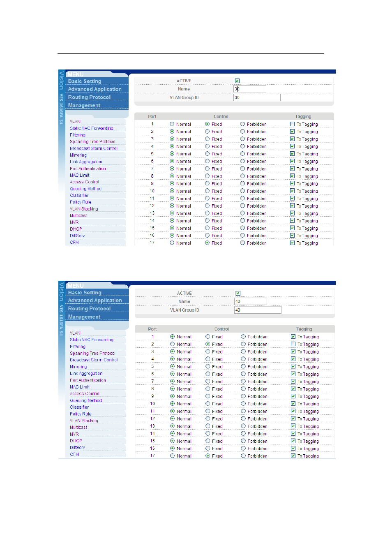Open Routing Protocol in the lower menu
Screen dimensions: 392x555
(x=89, y=309)
